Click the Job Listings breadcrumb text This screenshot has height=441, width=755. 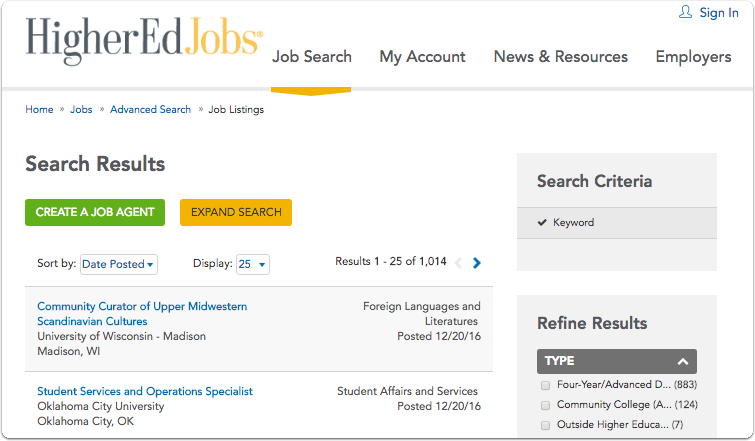coord(236,109)
